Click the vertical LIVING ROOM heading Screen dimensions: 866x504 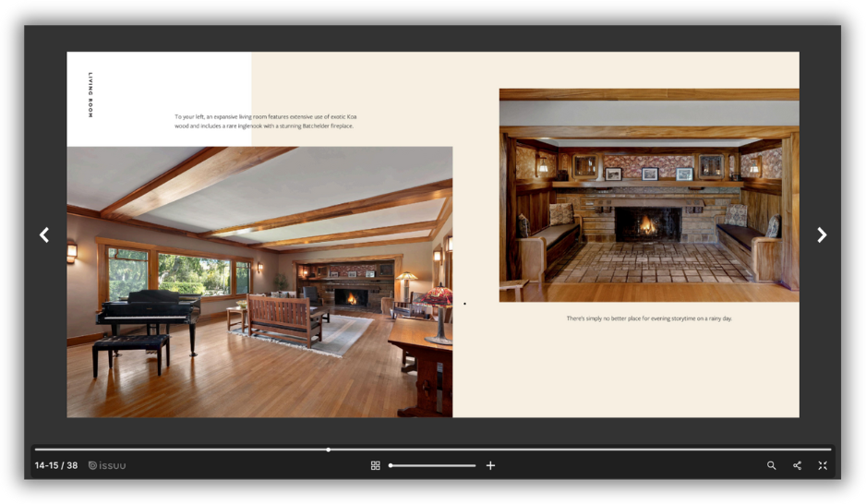[x=90, y=94]
